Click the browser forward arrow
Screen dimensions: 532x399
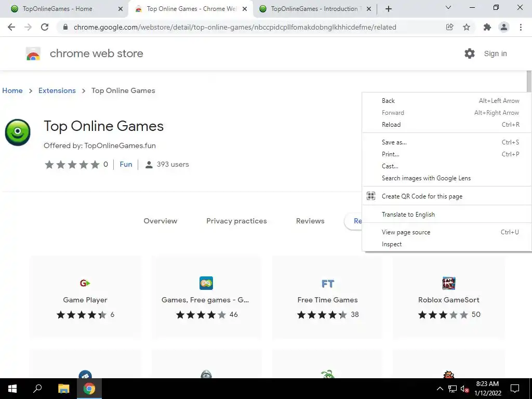pos(28,27)
